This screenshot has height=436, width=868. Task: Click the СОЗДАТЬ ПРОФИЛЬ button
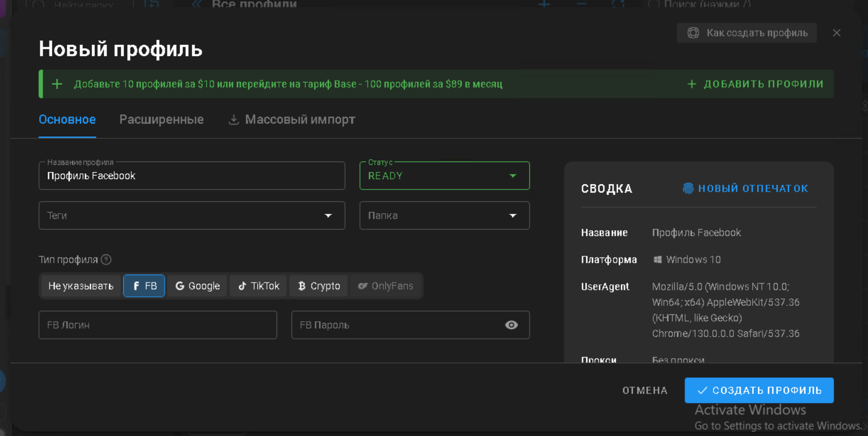pos(759,391)
